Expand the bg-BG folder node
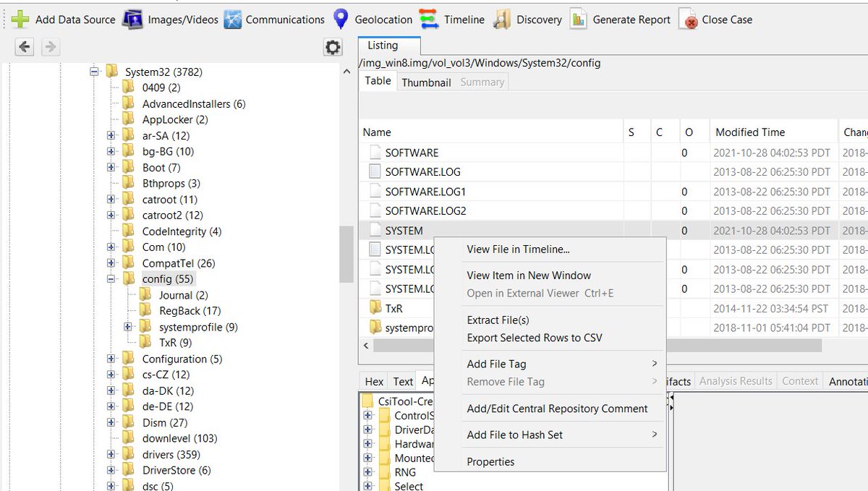The image size is (868, 491). tap(111, 151)
